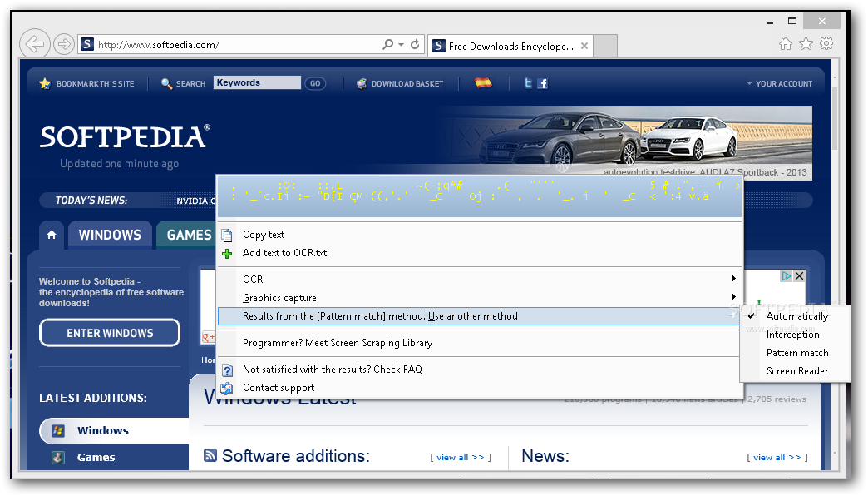This screenshot has width=868, height=496.
Task: Open view all for Software additions
Action: pos(460,457)
